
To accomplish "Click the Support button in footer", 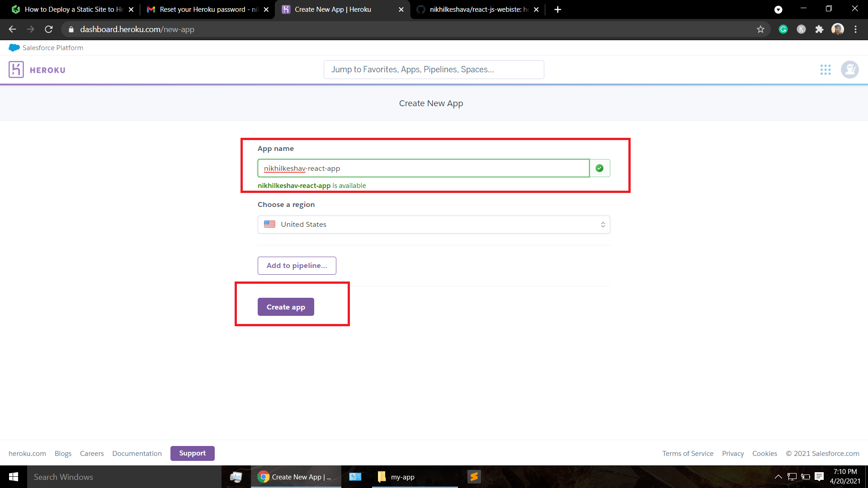I will tap(192, 453).
